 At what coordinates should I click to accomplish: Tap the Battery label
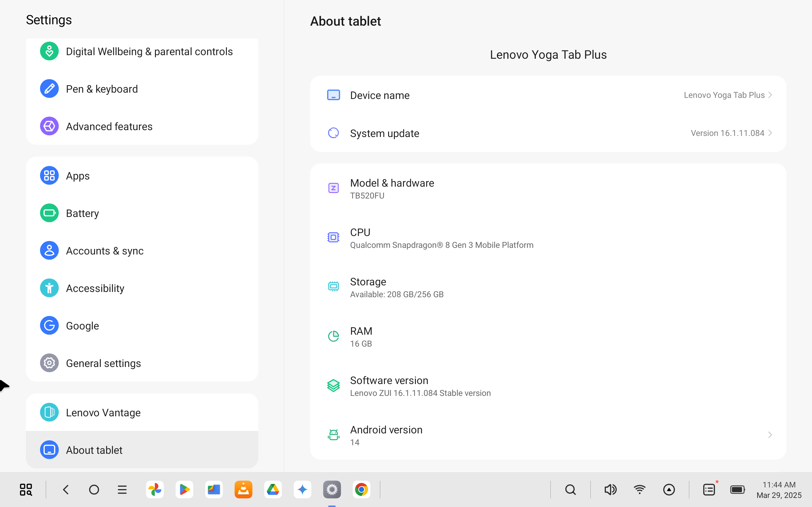pos(82,213)
